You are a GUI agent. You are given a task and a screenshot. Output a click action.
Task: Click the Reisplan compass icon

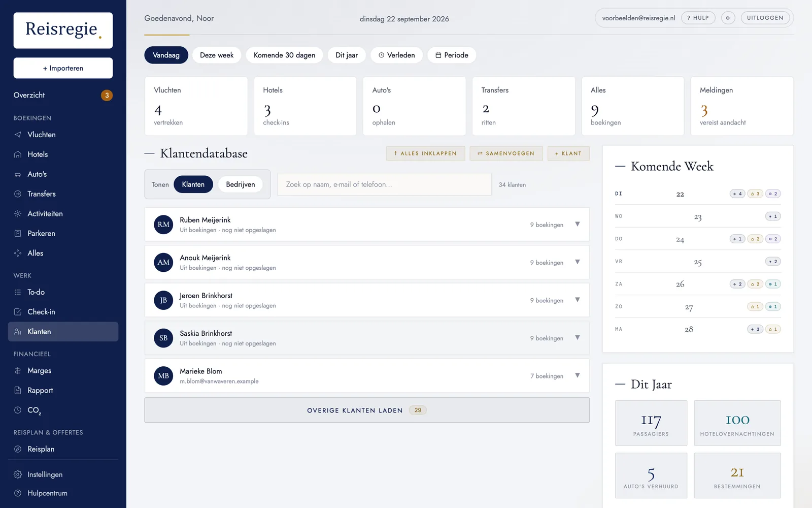[x=18, y=449]
